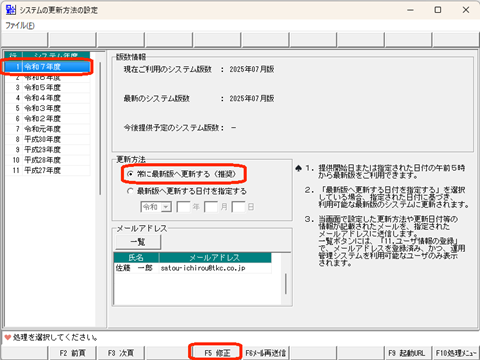480x360 pixels.
Task: Close the システムの更新方法の設定 window
Action: pyautogui.click(x=466, y=10)
